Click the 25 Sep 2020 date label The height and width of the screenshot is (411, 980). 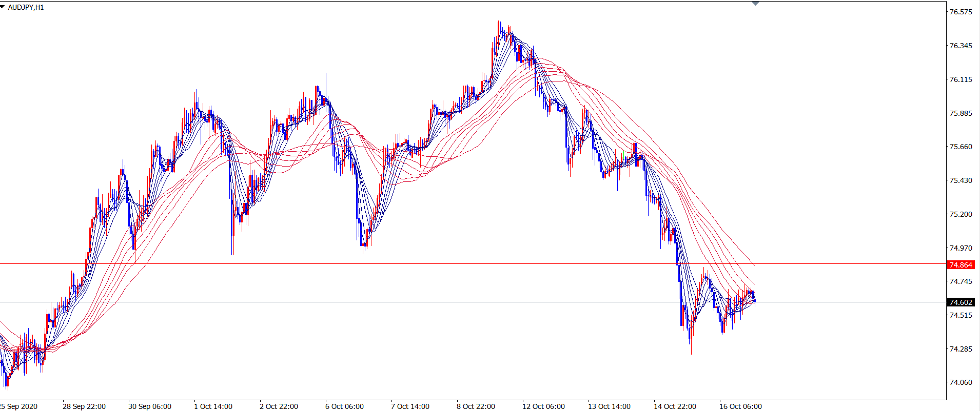pos(18,406)
